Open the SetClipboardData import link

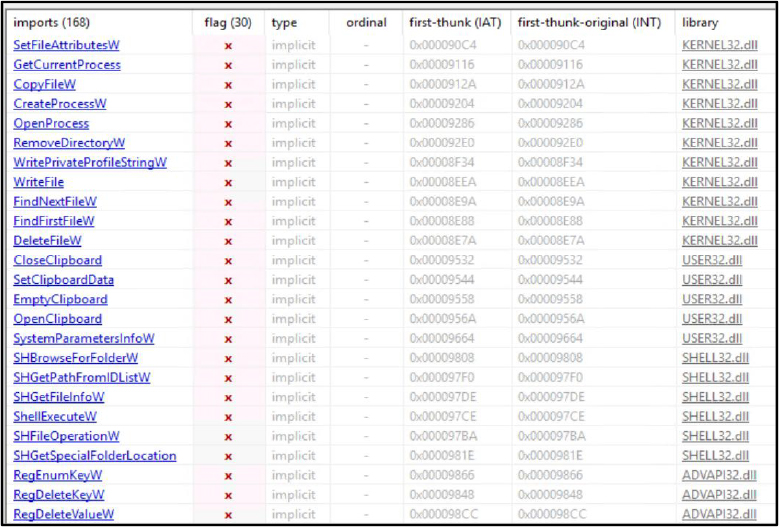(x=64, y=280)
